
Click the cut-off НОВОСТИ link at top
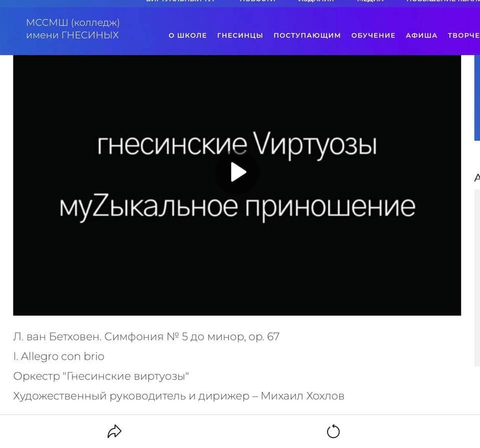click(x=257, y=1)
